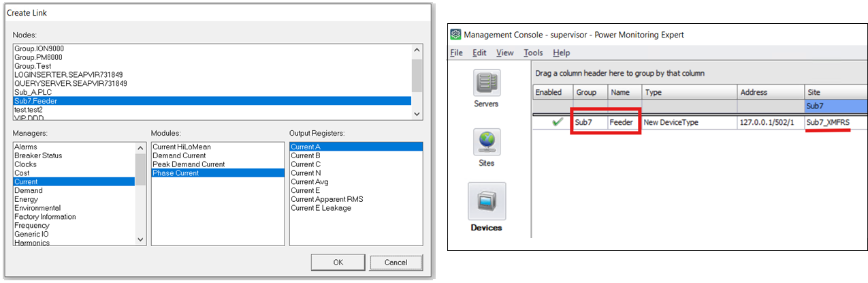Select Clocks manager
868x283 pixels.
(x=74, y=164)
